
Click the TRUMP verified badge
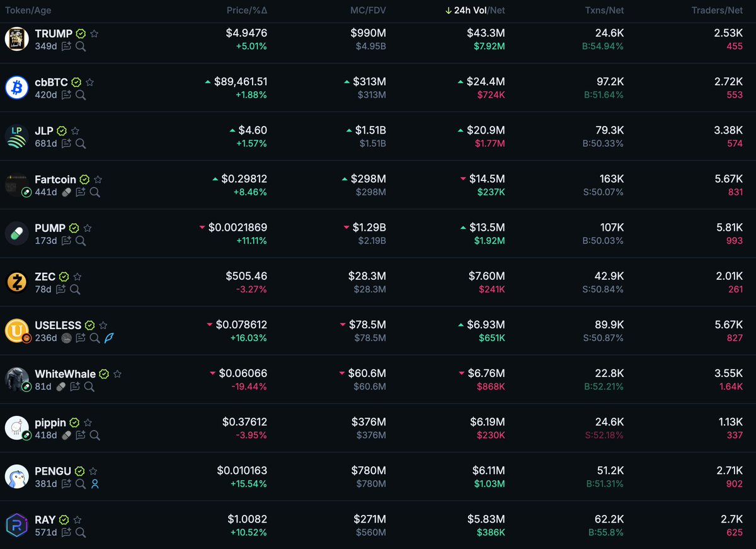pyautogui.click(x=81, y=33)
